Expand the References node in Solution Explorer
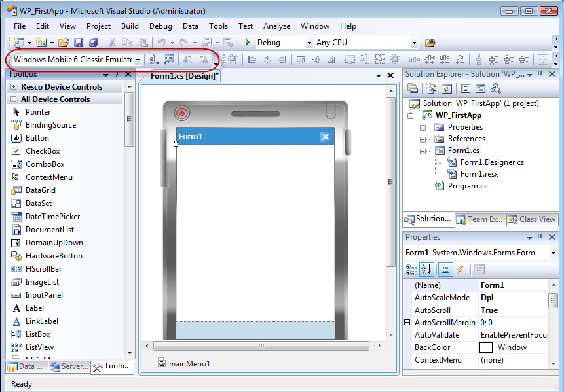Viewport: 564px width, 392px height. tap(423, 139)
